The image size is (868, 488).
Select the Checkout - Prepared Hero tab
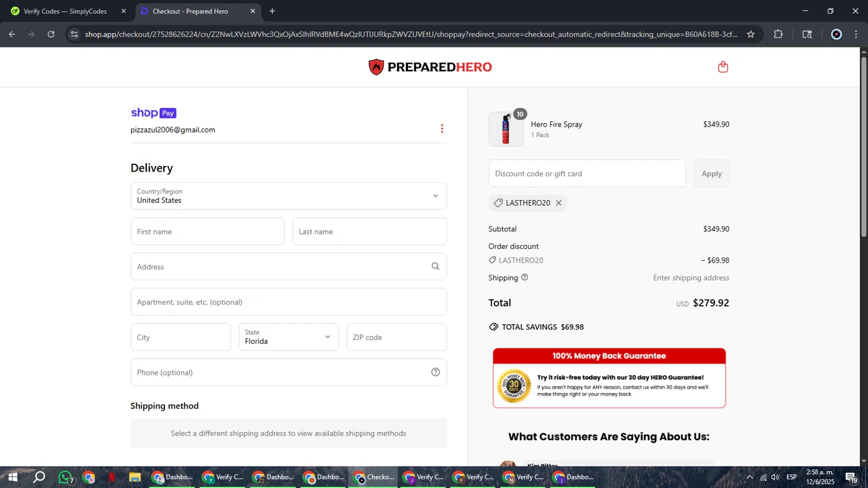tap(198, 11)
